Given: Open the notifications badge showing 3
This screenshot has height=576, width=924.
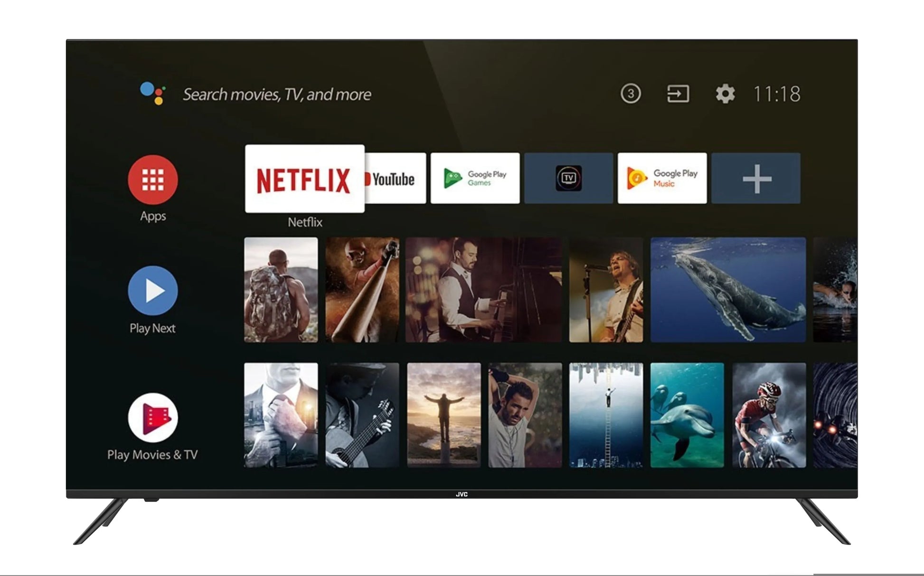Looking at the screenshot, I should point(630,94).
